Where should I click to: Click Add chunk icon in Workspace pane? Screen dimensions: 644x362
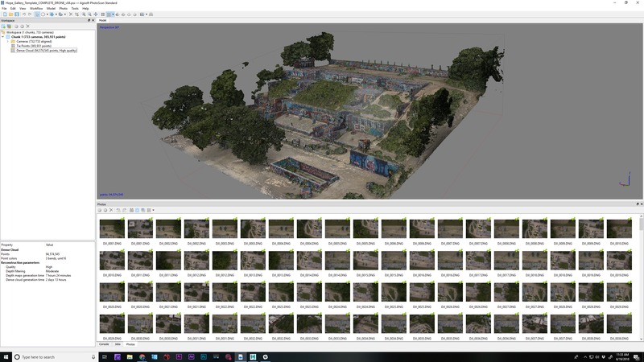coord(4,26)
